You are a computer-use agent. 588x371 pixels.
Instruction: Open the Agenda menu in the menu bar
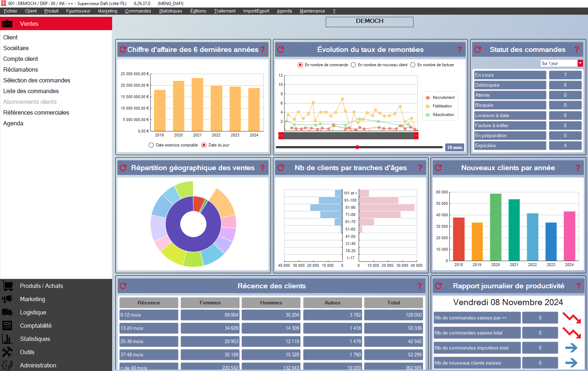285,11
